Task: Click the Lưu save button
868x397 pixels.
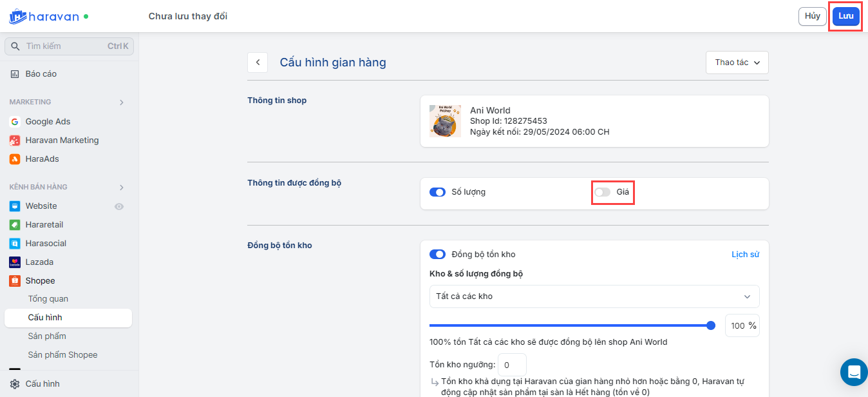Action: pyautogui.click(x=845, y=16)
